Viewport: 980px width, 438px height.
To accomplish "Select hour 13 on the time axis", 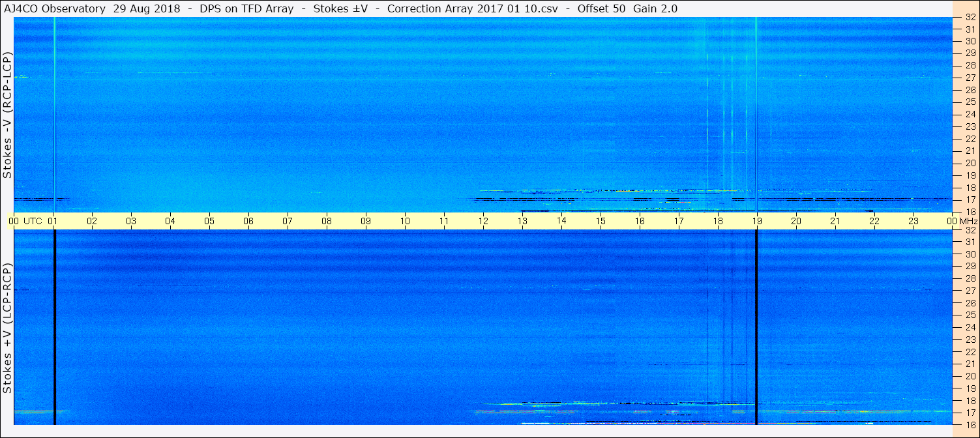I will pyautogui.click(x=522, y=221).
